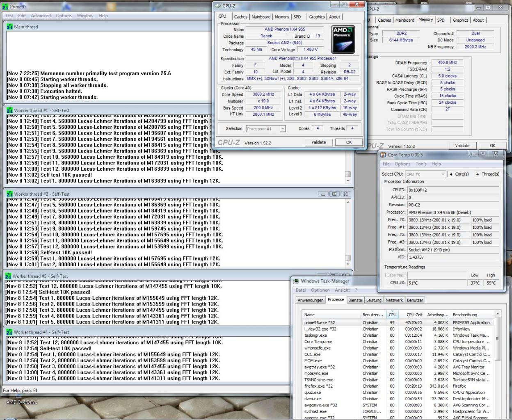
Task: Open the Datei menu in Task-Manager
Action: pos(301,290)
